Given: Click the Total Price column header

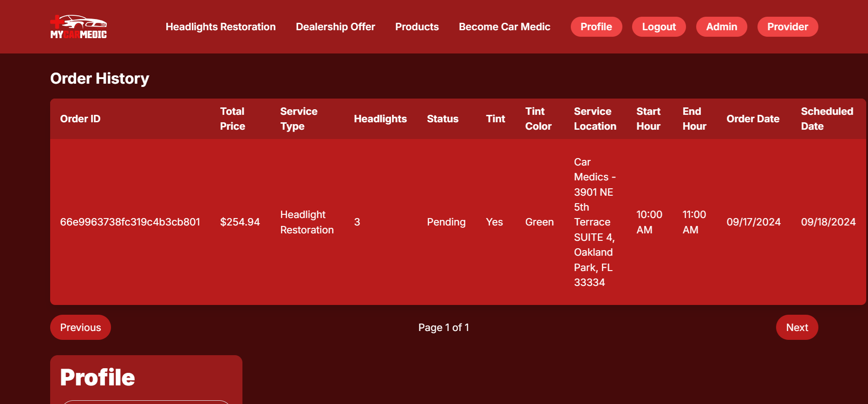Looking at the screenshot, I should pos(233,119).
